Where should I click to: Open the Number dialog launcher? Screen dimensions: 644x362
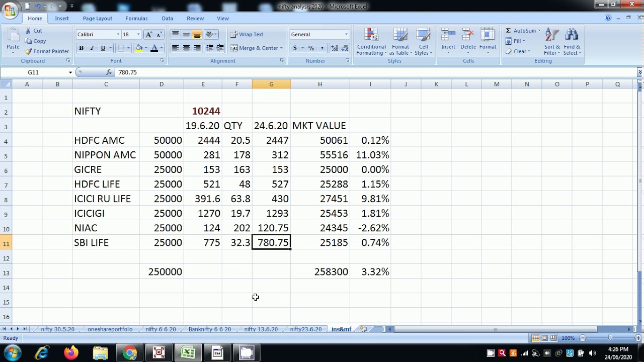pyautogui.click(x=347, y=61)
